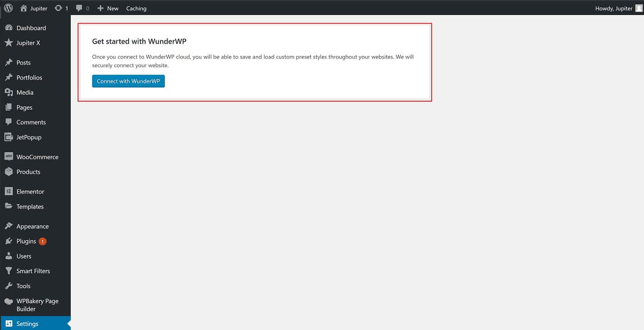The height and width of the screenshot is (330, 644).
Task: Click the comment count 0 in admin bar
Action: pos(87,9)
